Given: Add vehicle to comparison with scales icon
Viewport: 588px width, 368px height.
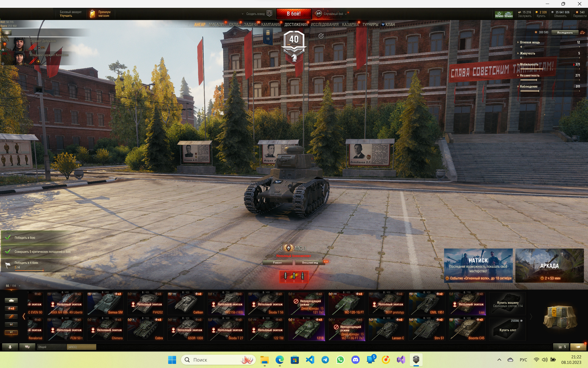Looking at the screenshot, I should (x=582, y=32).
